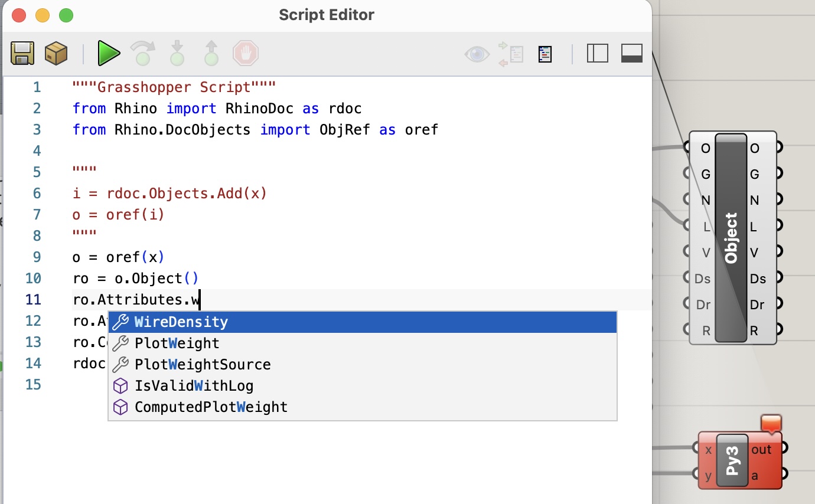Screen dimensions: 815x504
Task: Click the commented rdoc.Objects.Add(x) line
Action: (x=169, y=194)
